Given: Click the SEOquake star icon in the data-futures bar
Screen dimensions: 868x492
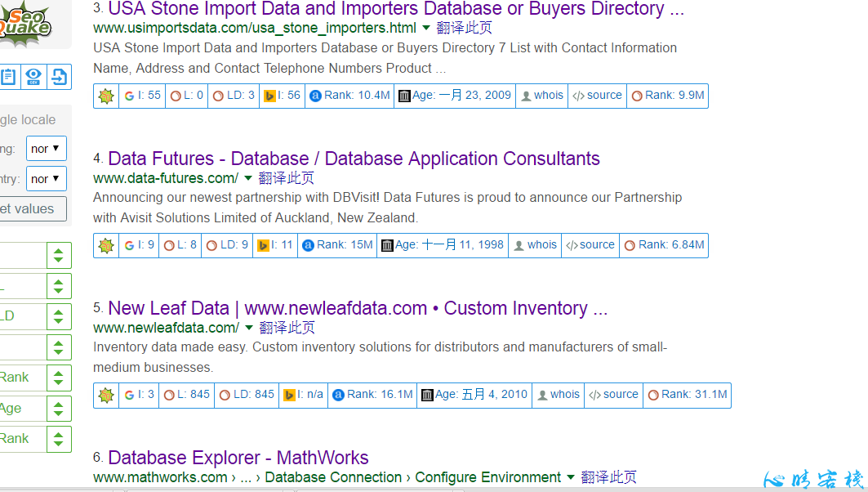Looking at the screenshot, I should (106, 245).
